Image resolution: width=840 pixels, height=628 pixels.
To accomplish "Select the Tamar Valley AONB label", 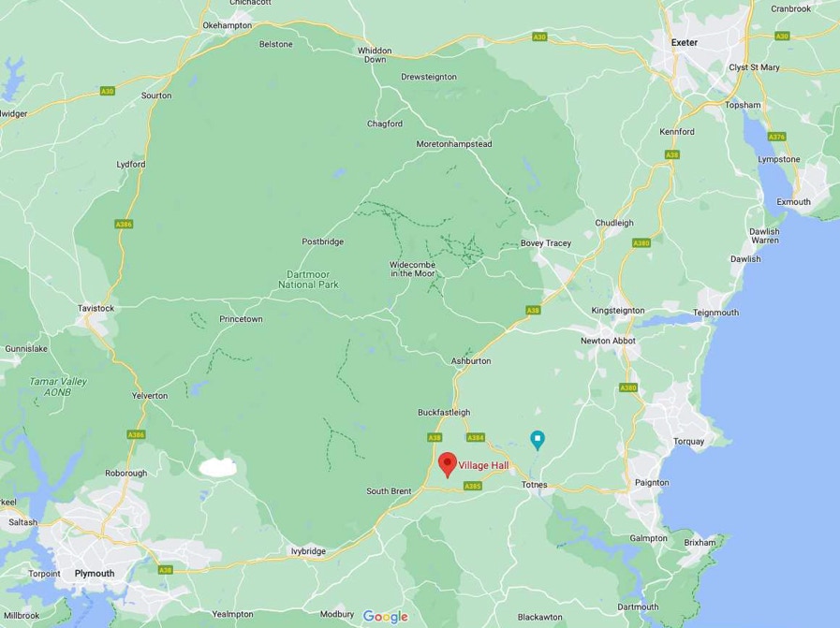I will point(58,387).
